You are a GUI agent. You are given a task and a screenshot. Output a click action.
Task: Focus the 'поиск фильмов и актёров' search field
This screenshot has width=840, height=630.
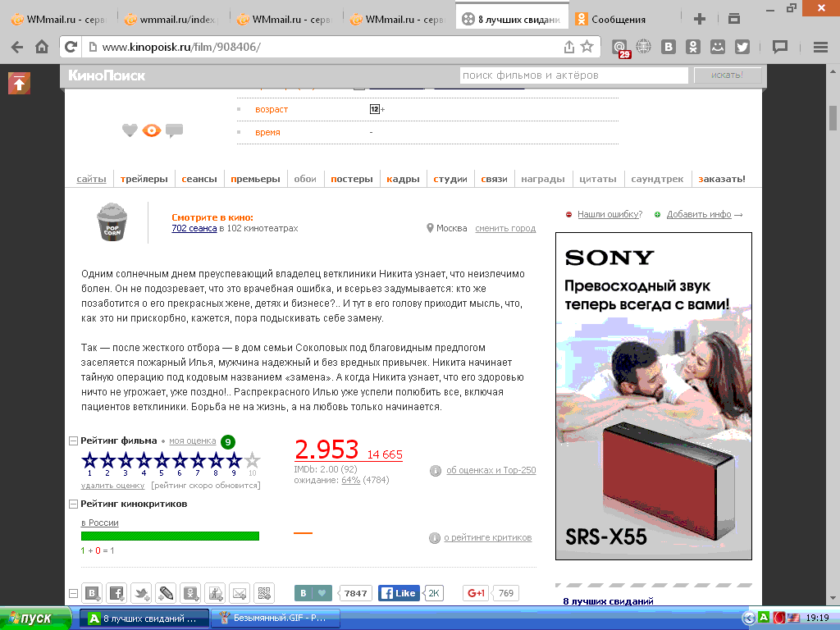[573, 75]
